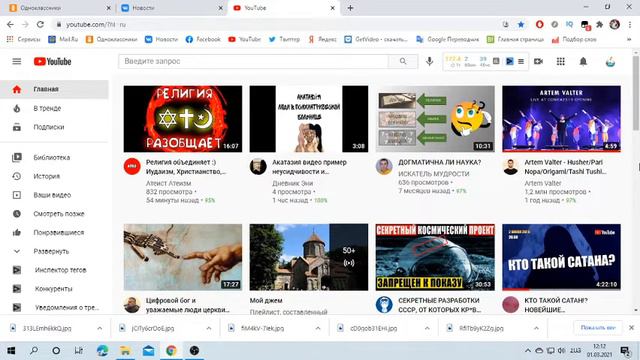Open channel avatar of Атеист Атеизм video
The width and height of the screenshot is (640, 360).
point(132,167)
